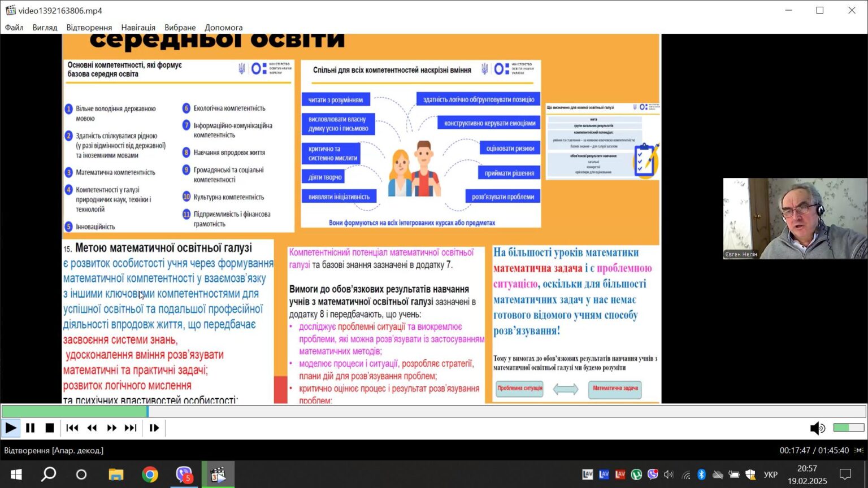Open the Відтворення menu

pyautogui.click(x=89, y=27)
